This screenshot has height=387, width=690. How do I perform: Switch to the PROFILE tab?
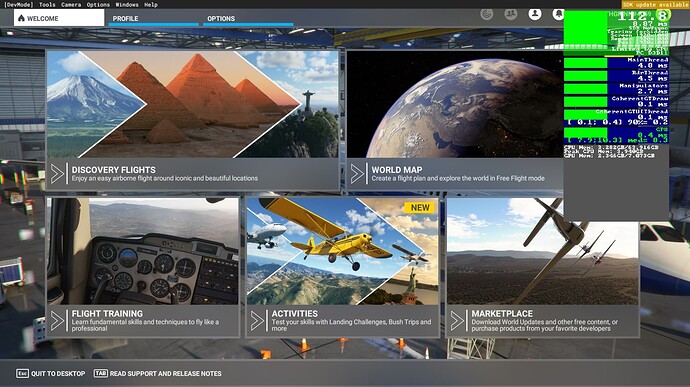click(153, 18)
